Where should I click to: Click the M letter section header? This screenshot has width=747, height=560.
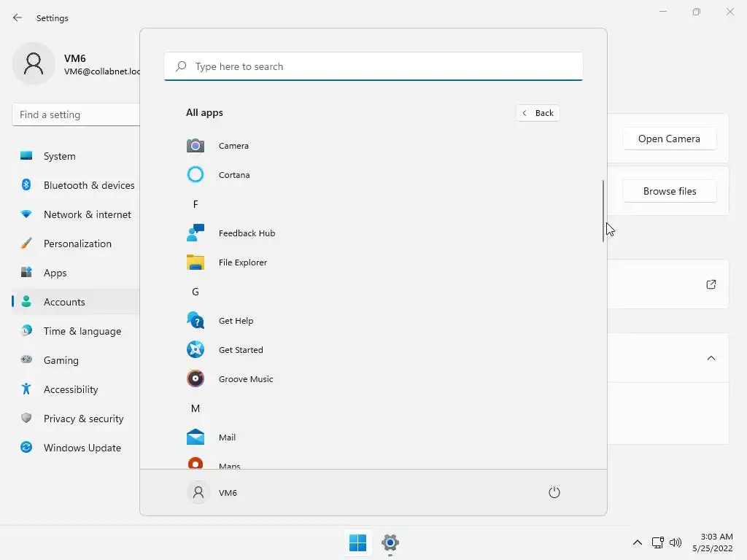(x=196, y=408)
